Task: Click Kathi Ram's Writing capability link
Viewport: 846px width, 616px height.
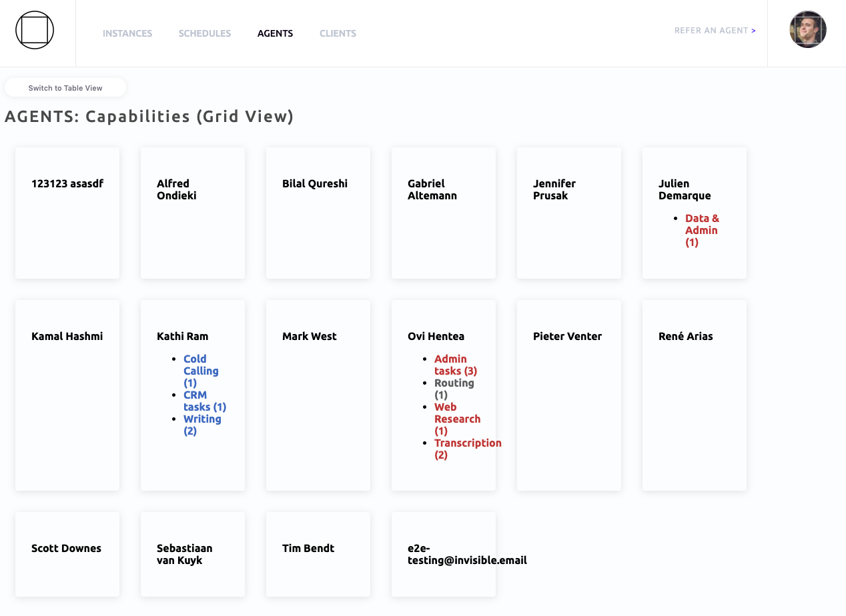Action: [201, 425]
